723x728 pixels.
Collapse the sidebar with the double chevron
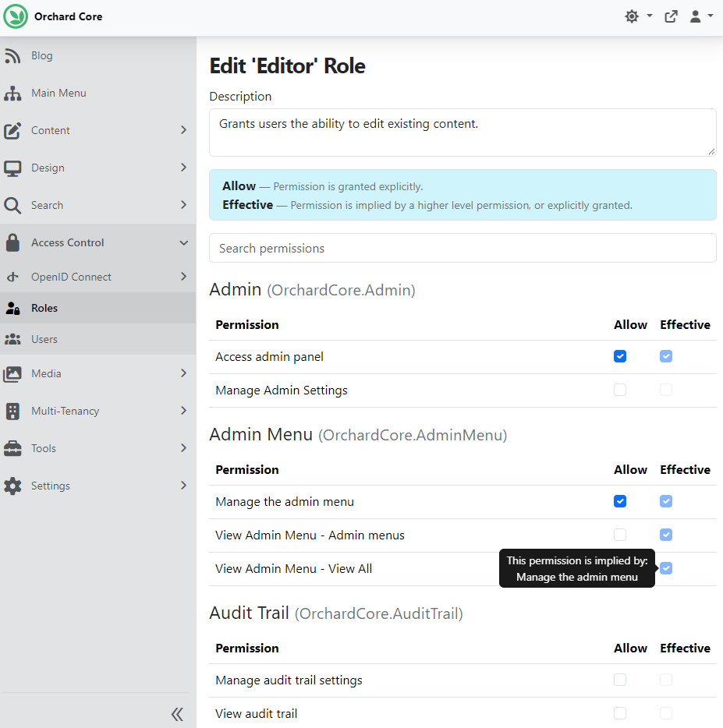(x=177, y=714)
